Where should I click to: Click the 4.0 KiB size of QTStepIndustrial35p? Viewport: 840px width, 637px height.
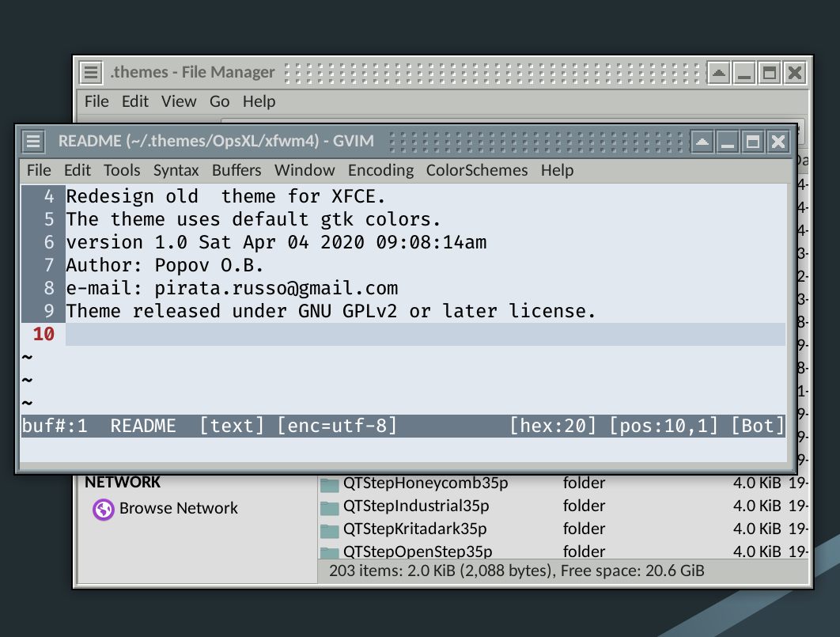click(x=757, y=506)
